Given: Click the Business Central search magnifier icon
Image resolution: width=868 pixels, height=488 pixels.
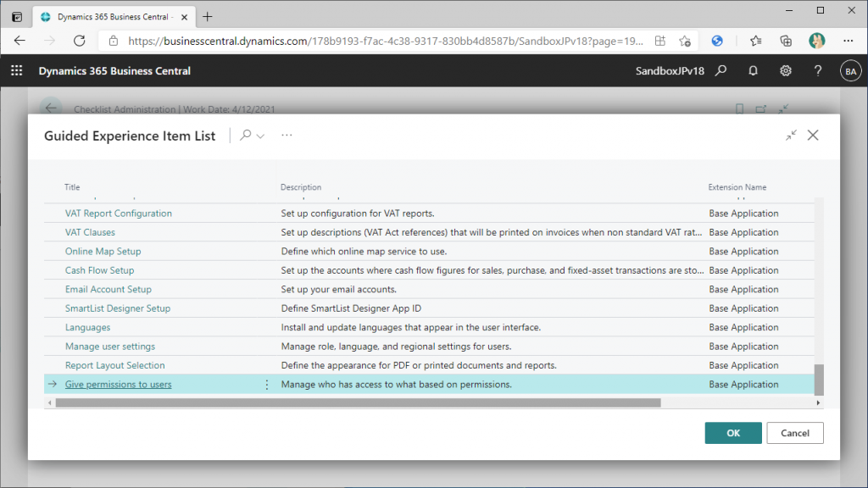Looking at the screenshot, I should click(x=721, y=71).
